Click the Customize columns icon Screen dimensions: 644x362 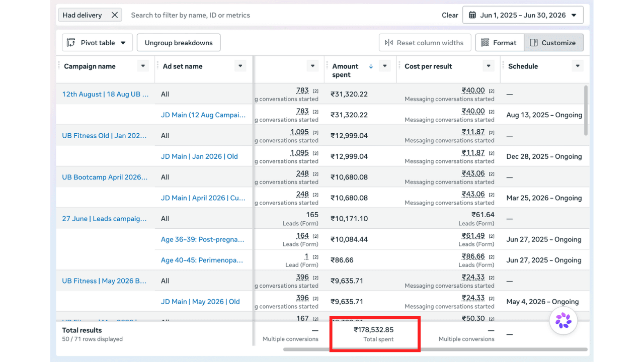pos(534,43)
